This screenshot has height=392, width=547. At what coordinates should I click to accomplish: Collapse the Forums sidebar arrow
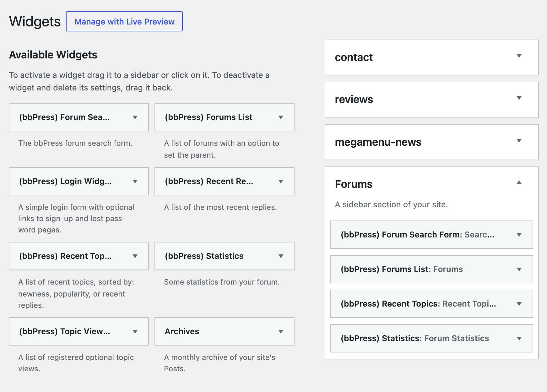coord(519,182)
